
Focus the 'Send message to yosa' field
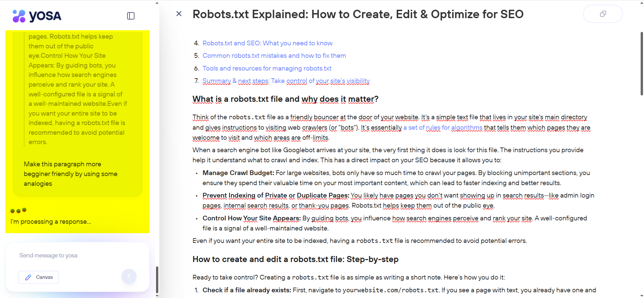tap(77, 256)
